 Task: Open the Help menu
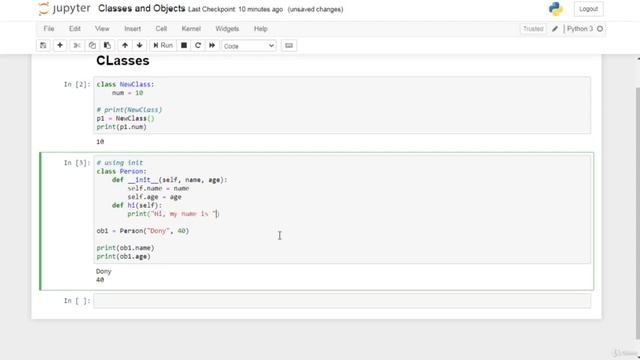tap(260, 29)
